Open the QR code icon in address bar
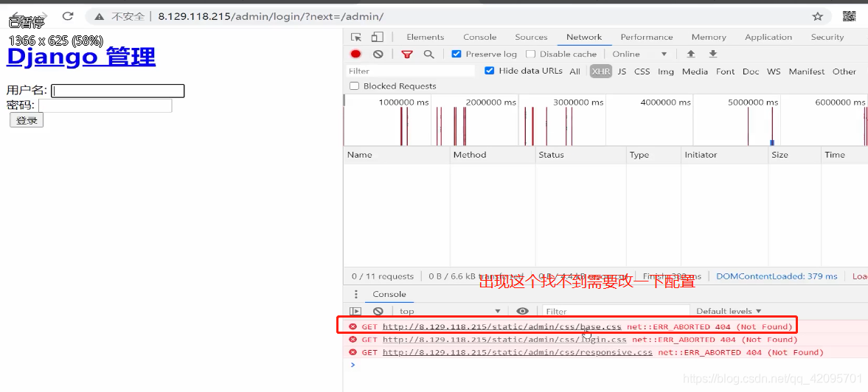 pyautogui.click(x=849, y=17)
